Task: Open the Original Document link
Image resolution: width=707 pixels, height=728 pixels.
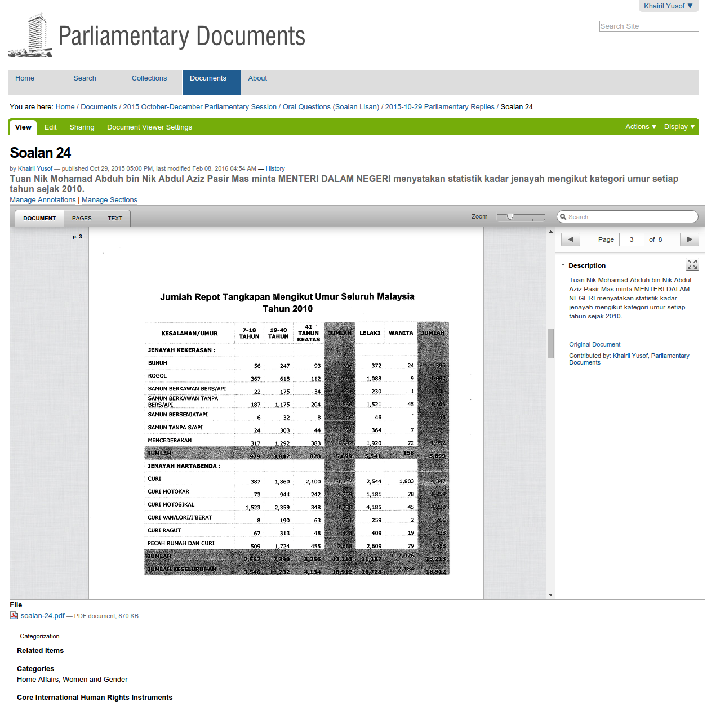Action: [x=594, y=344]
